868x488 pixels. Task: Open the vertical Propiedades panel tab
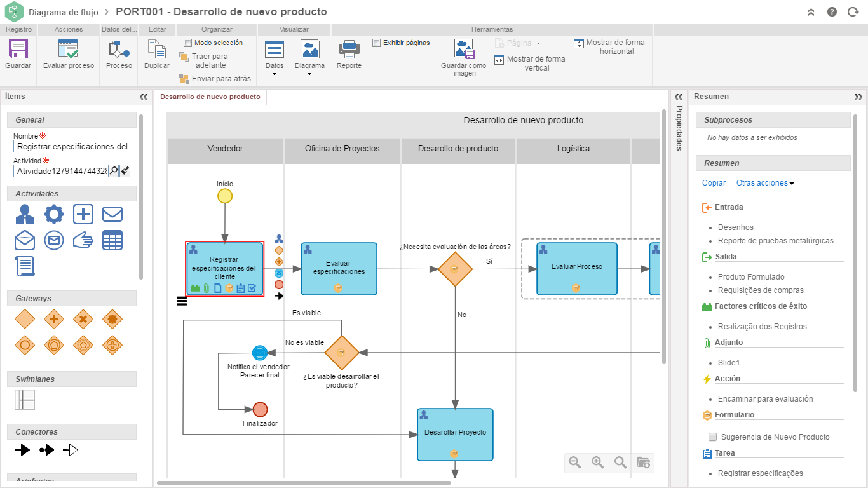(x=679, y=128)
